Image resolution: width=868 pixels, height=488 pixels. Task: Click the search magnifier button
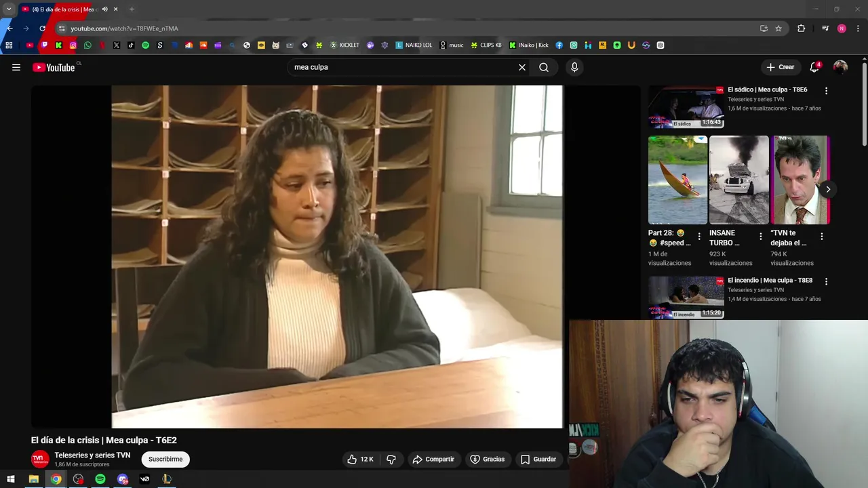coord(544,67)
